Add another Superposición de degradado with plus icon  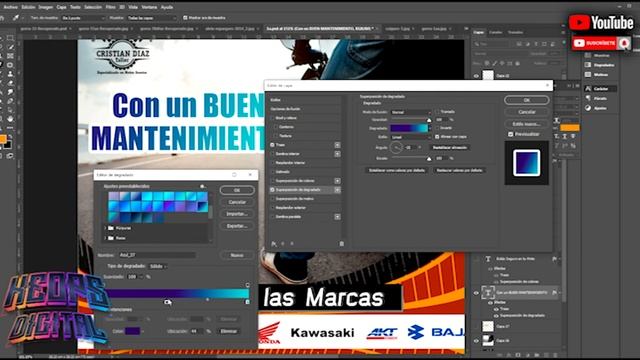337,190
